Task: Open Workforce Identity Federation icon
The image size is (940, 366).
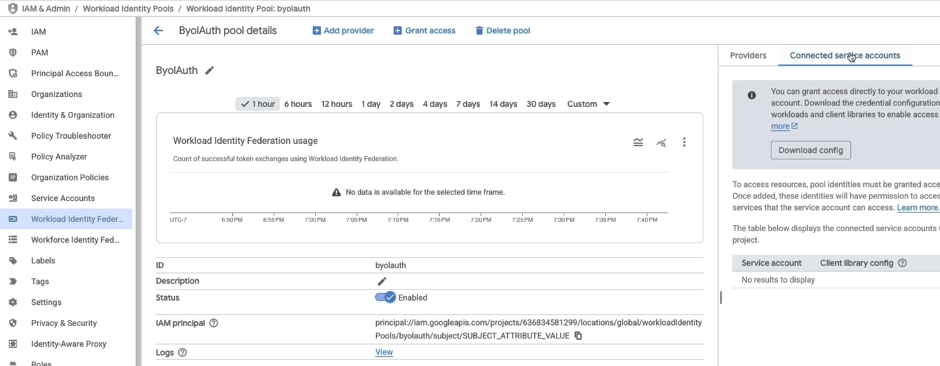Action: (x=13, y=240)
